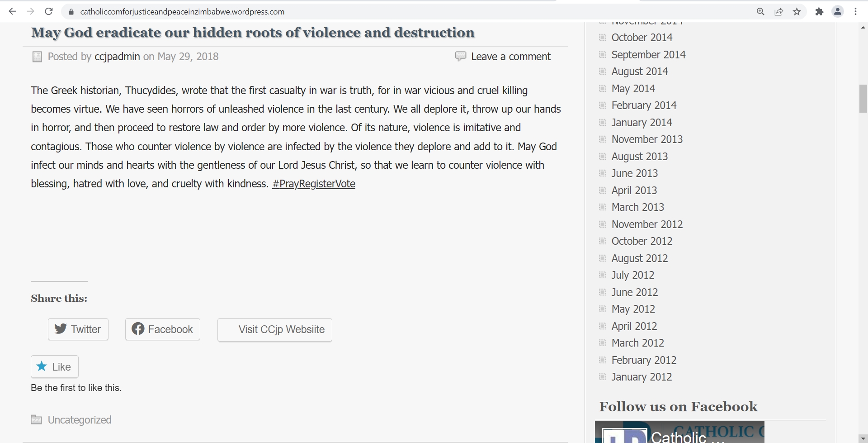Open the February 2014 archive

tap(644, 105)
